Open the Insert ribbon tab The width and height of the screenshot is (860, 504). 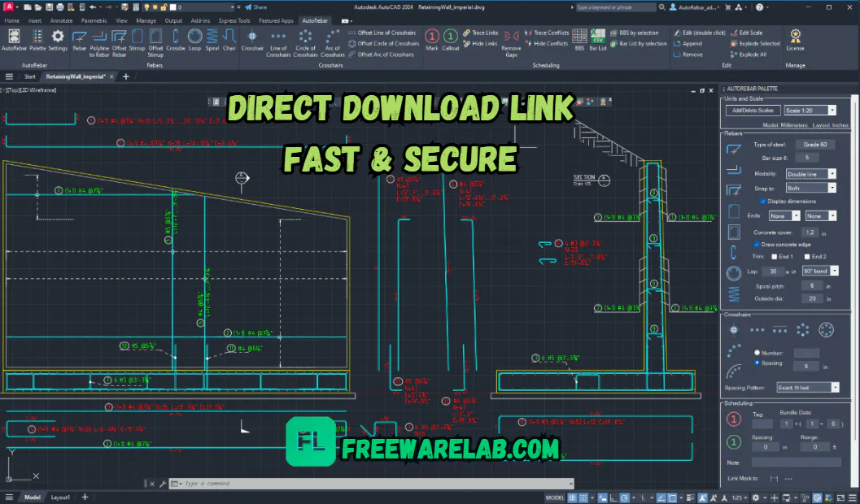click(x=34, y=21)
